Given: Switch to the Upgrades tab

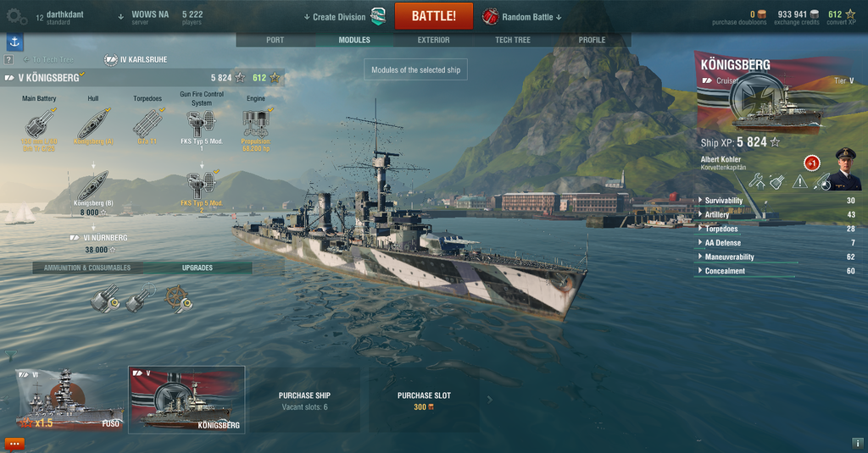Looking at the screenshot, I should [197, 268].
